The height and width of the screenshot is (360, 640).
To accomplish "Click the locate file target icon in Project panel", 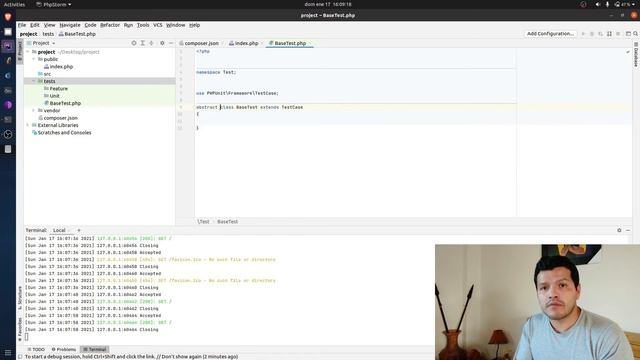I will tap(134, 43).
